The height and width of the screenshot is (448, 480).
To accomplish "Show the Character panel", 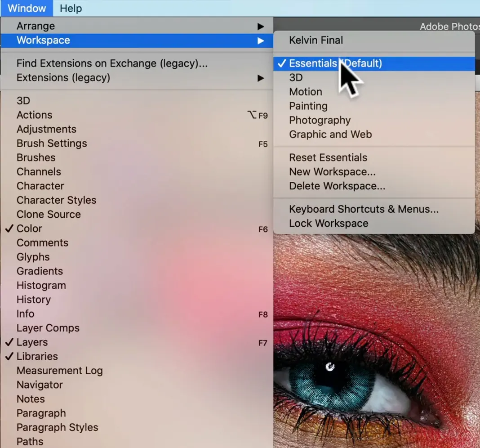I will pyautogui.click(x=137, y=186).
